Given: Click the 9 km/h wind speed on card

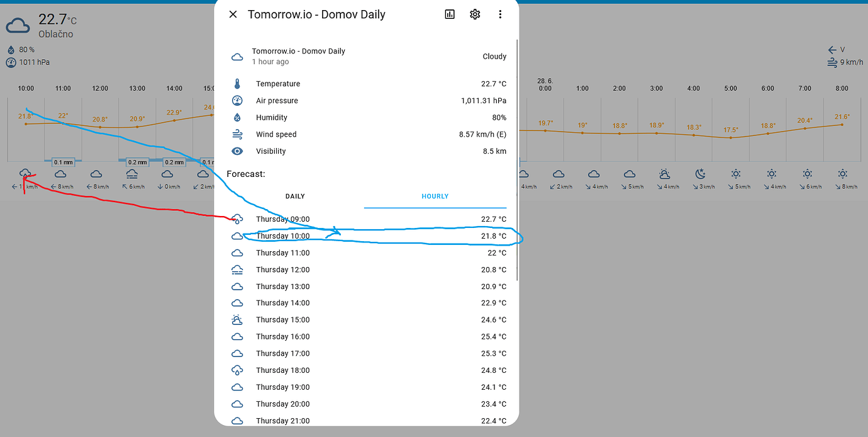Looking at the screenshot, I should (x=852, y=62).
